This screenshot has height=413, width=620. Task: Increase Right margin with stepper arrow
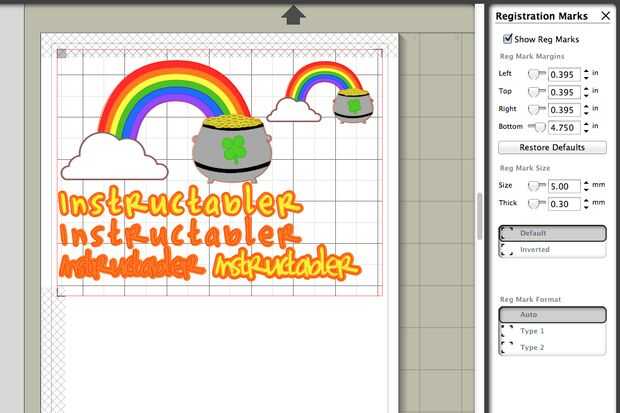(586, 106)
